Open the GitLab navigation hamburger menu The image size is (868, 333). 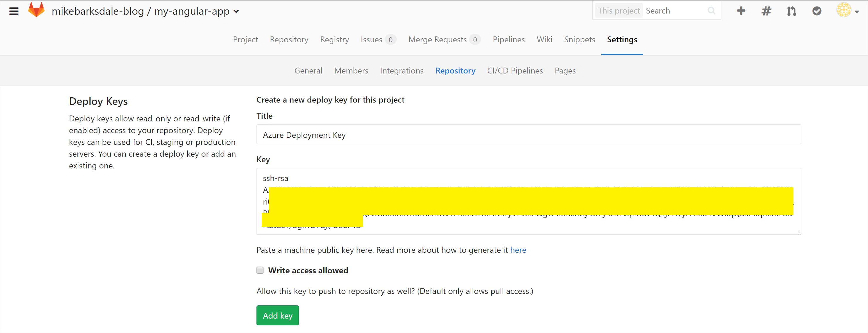click(14, 11)
